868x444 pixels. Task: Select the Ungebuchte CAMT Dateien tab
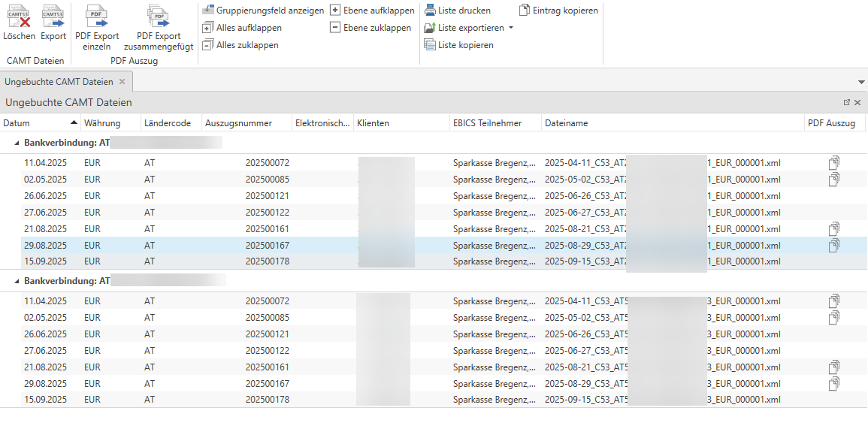coord(59,81)
